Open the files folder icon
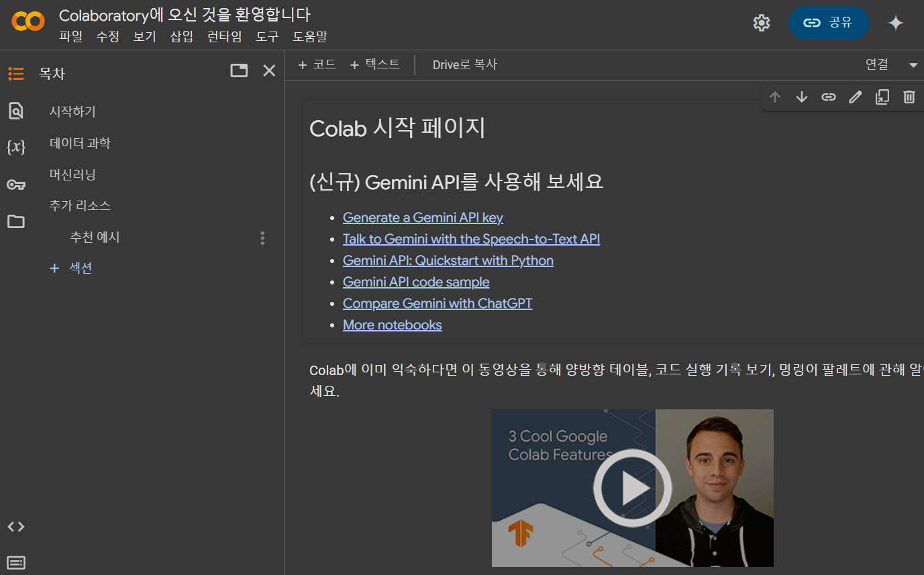The height and width of the screenshot is (575, 924). coord(16,221)
